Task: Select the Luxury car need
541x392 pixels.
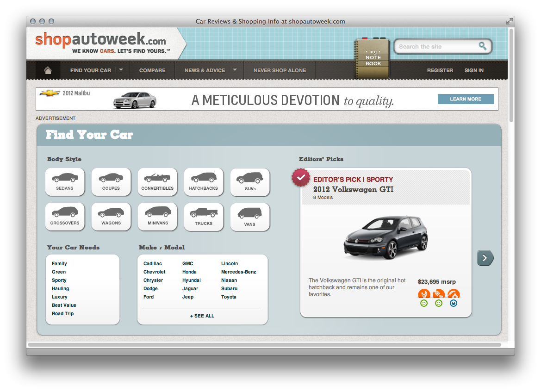Action: [x=60, y=297]
